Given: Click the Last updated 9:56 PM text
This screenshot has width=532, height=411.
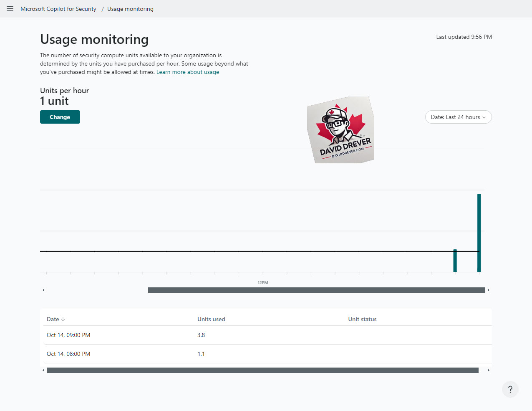Looking at the screenshot, I should coord(464,37).
